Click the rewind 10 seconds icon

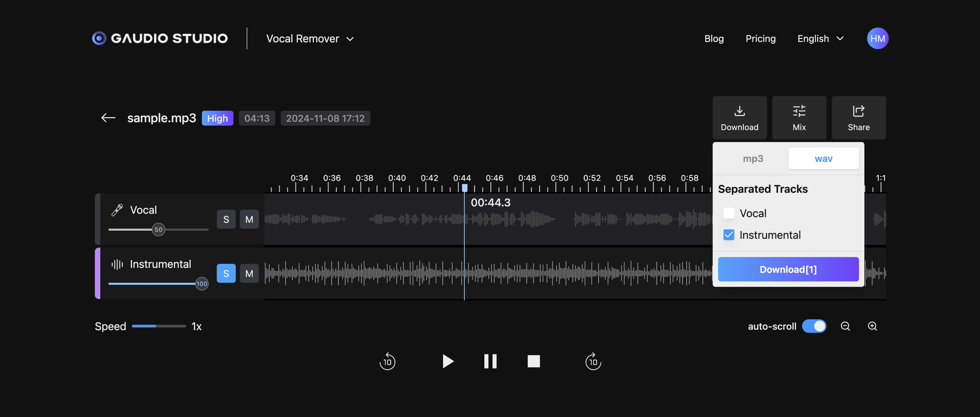click(387, 361)
